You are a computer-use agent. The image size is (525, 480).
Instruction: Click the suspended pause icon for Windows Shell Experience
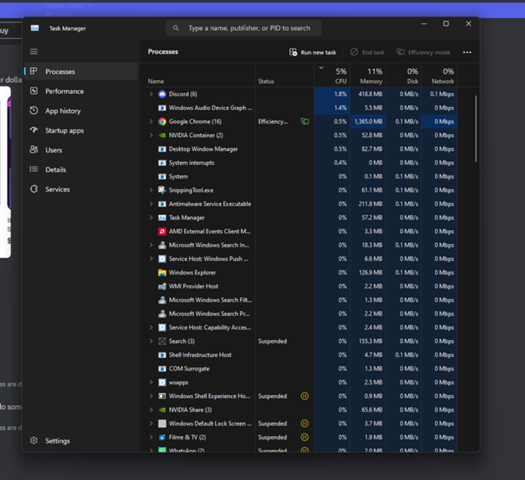coord(305,396)
